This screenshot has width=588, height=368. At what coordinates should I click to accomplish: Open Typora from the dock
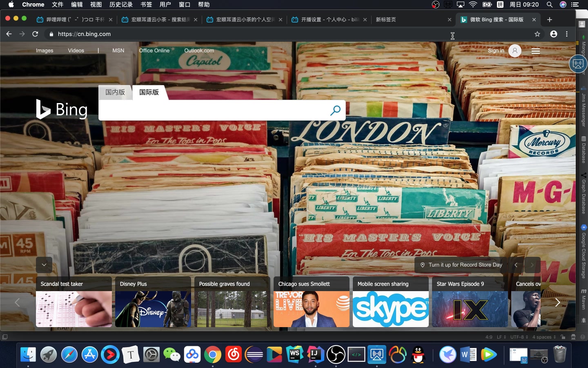click(131, 355)
